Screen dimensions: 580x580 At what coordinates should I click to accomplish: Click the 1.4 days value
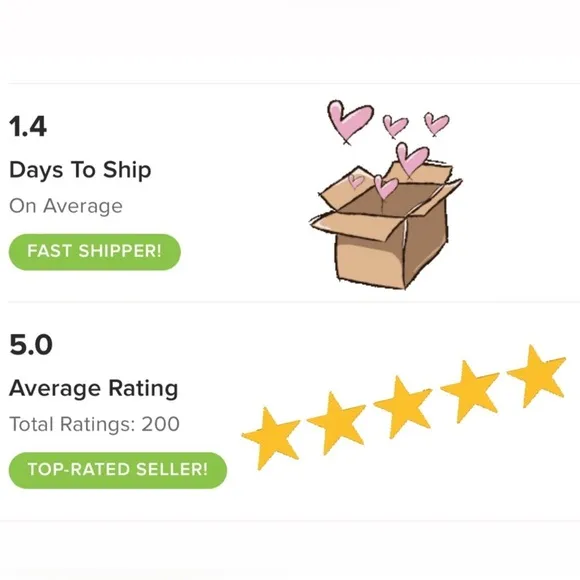[28, 127]
